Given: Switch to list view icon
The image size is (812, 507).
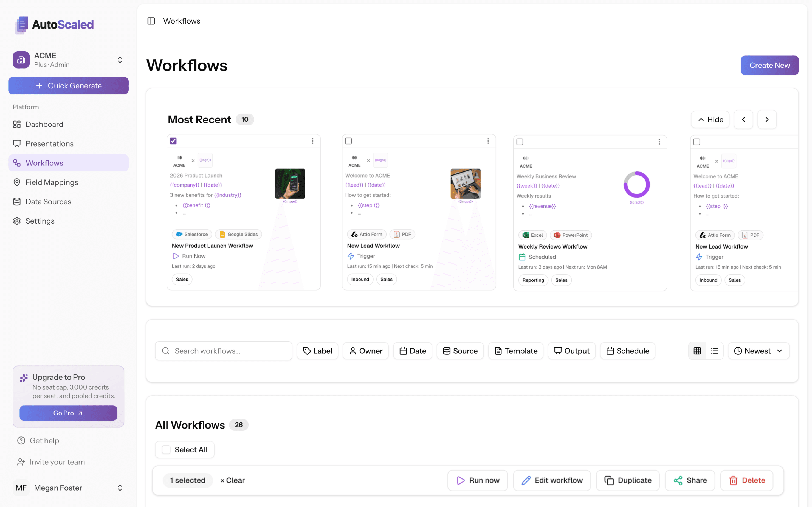Looking at the screenshot, I should [714, 351].
